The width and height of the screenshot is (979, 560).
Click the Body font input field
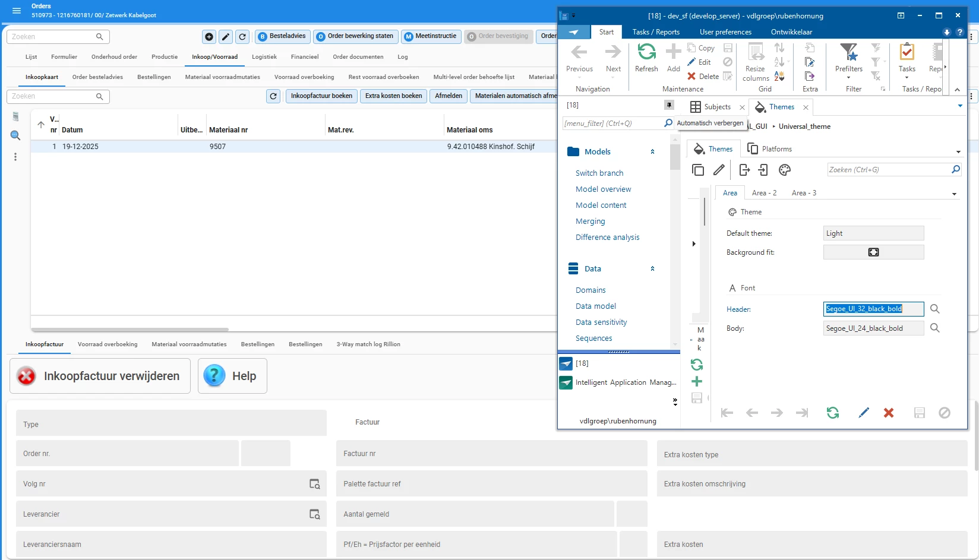coord(873,328)
